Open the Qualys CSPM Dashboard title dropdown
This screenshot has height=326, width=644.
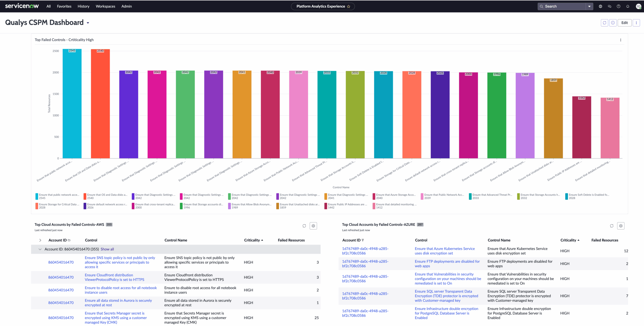(88, 23)
